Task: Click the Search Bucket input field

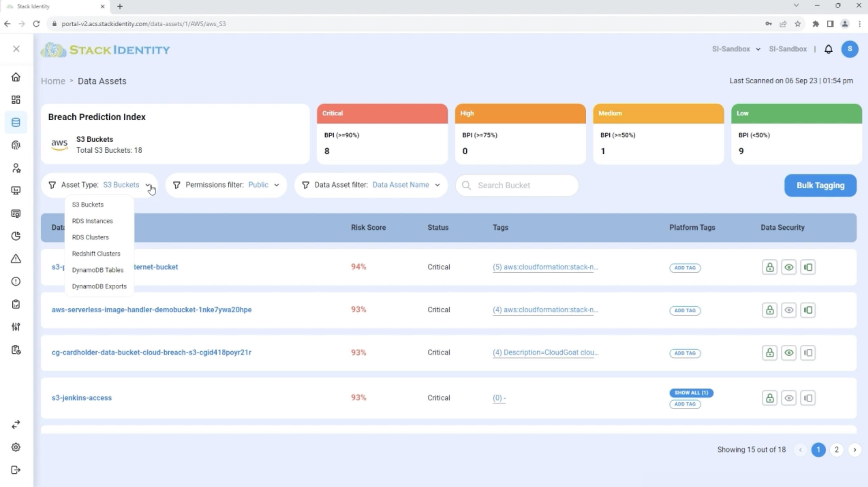Action: coord(517,185)
